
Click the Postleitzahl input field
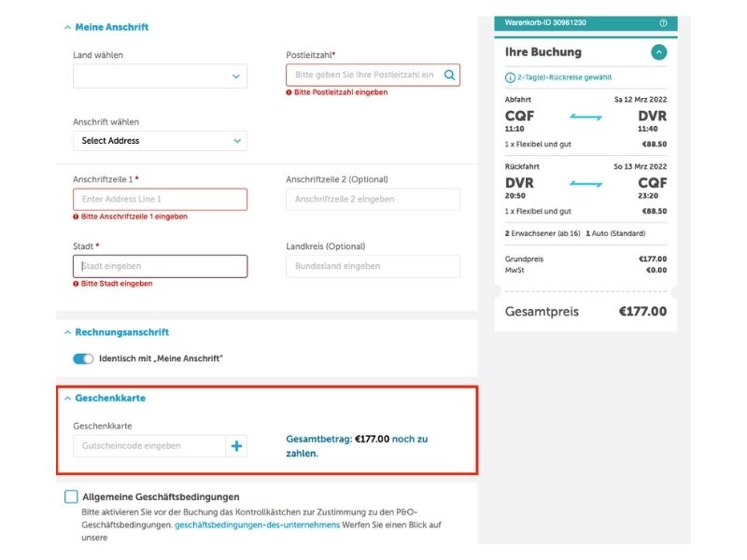click(362, 75)
